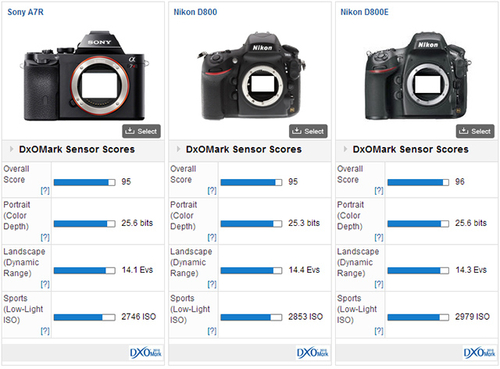This screenshot has width=500, height=369.
Task: Select the Sony A7R camera
Action: pos(141,131)
